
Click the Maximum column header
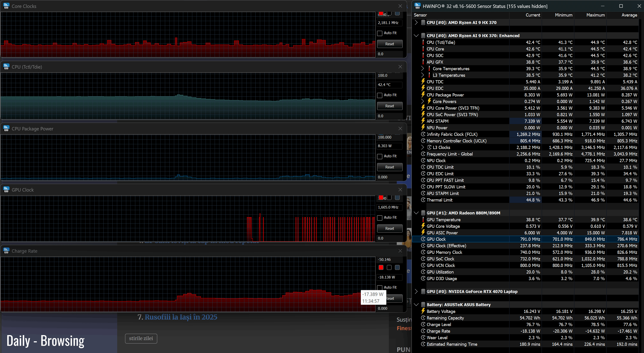pyautogui.click(x=590, y=15)
